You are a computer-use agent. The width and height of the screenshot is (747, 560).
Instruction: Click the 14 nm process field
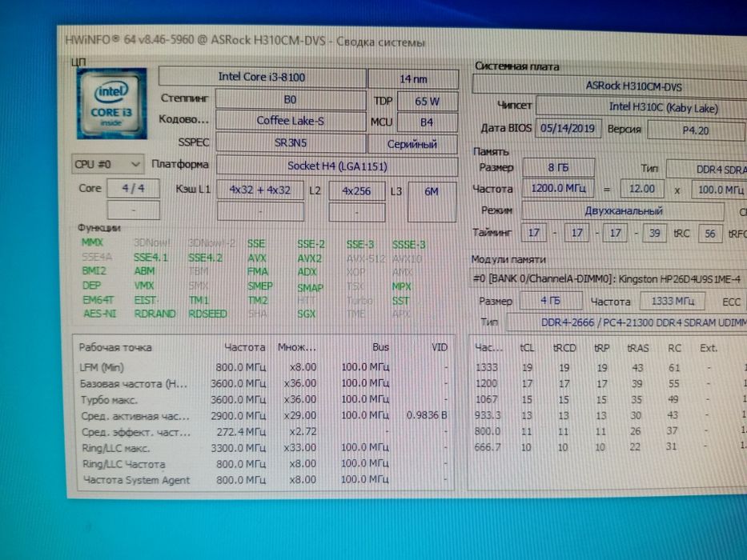413,78
